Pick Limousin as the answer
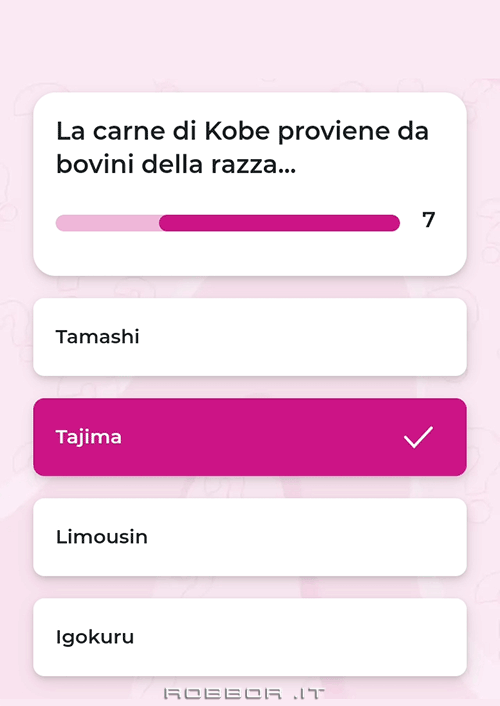Screen dimensions: 500x706 (x=250, y=537)
